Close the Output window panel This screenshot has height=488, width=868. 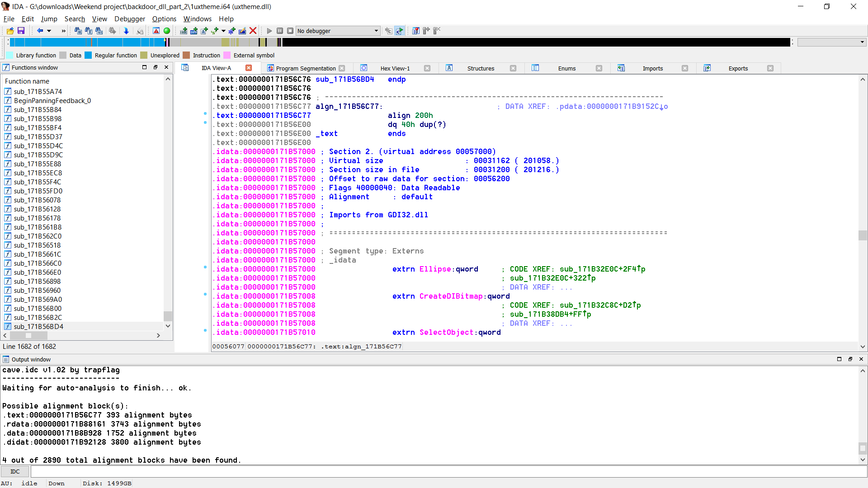(861, 359)
